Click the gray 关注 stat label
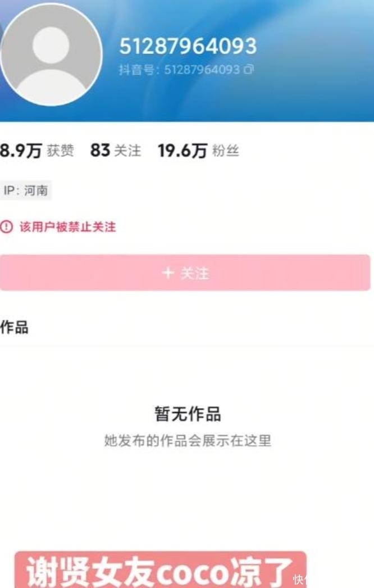Viewport: 374px width, 588px height. pyautogui.click(x=127, y=151)
